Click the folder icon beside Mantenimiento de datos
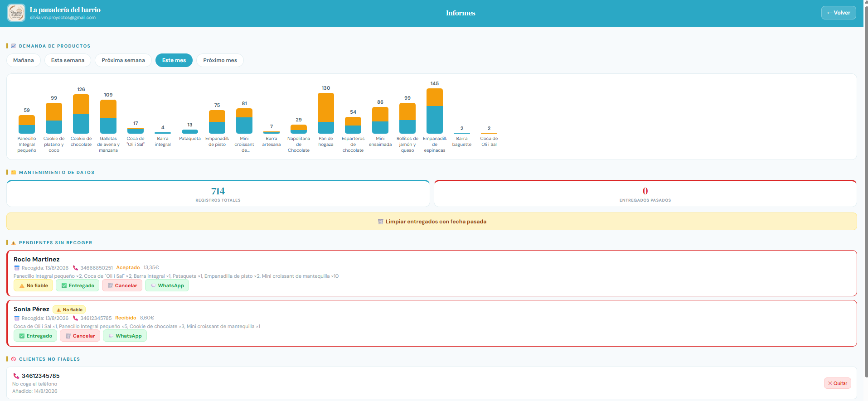Screen dimensions: 868x401 tap(14, 173)
